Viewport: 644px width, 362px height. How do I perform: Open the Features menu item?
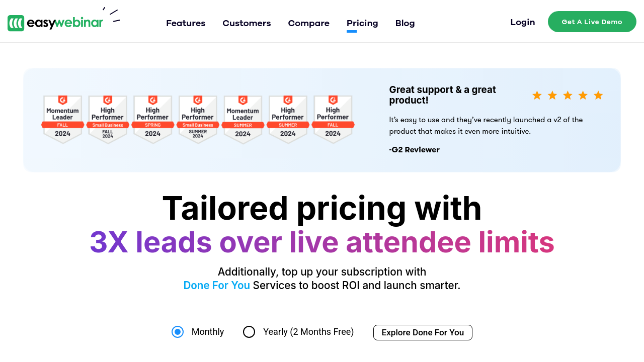coord(186,23)
